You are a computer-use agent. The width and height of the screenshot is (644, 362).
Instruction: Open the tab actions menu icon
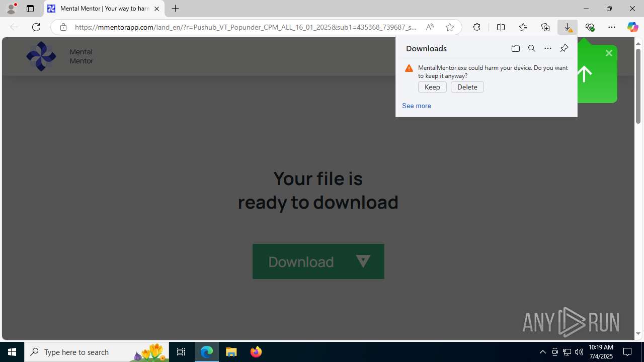coord(30,9)
